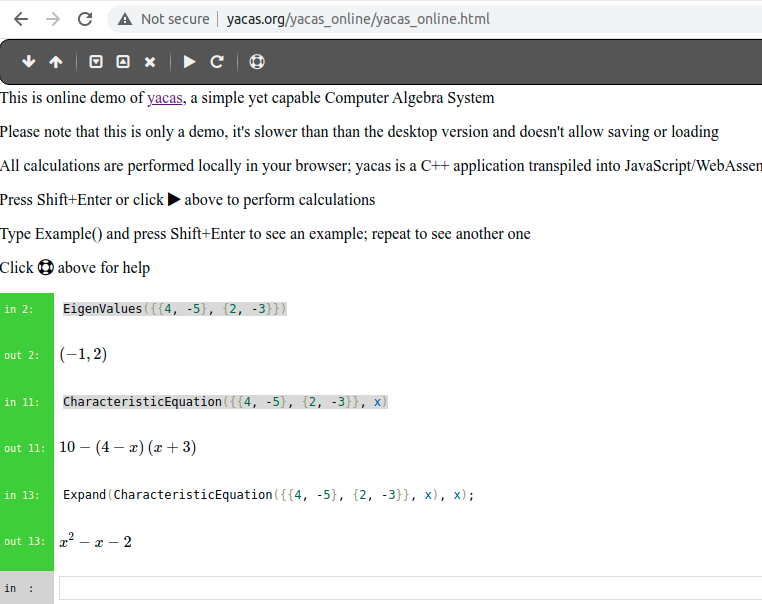Viewport: 762px width, 604px height.
Task: Click the empty input cell at bottom
Action: 408,588
